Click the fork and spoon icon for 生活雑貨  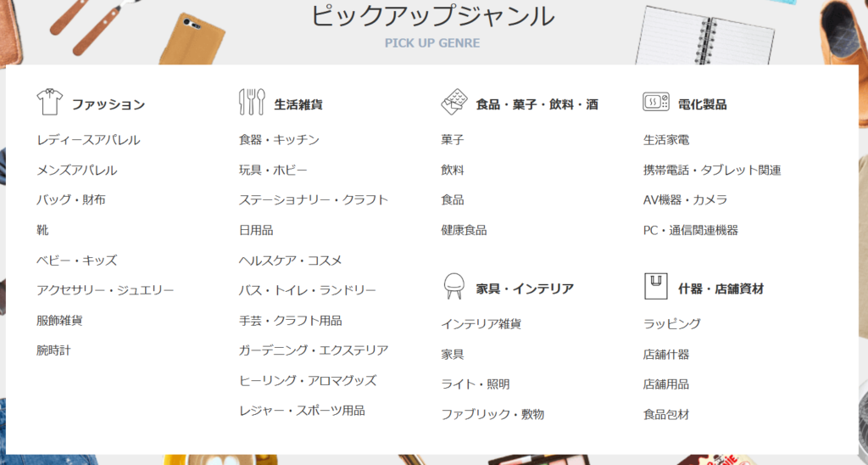[252, 103]
